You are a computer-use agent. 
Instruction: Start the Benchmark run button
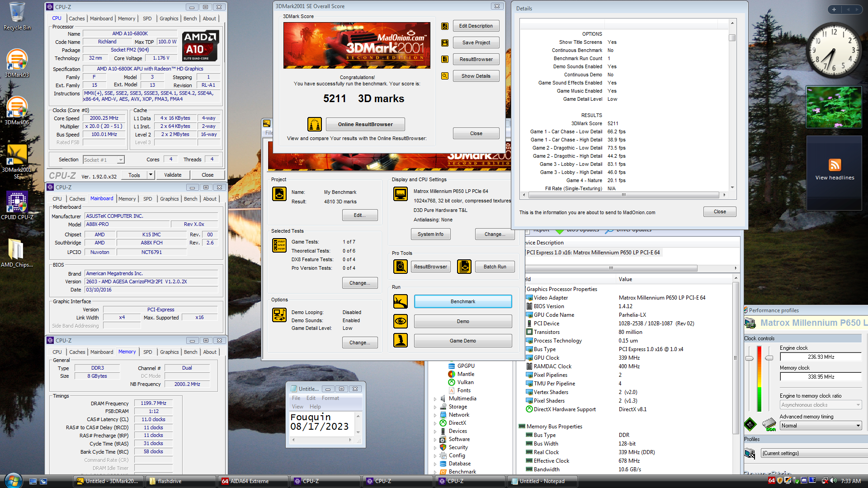point(463,301)
